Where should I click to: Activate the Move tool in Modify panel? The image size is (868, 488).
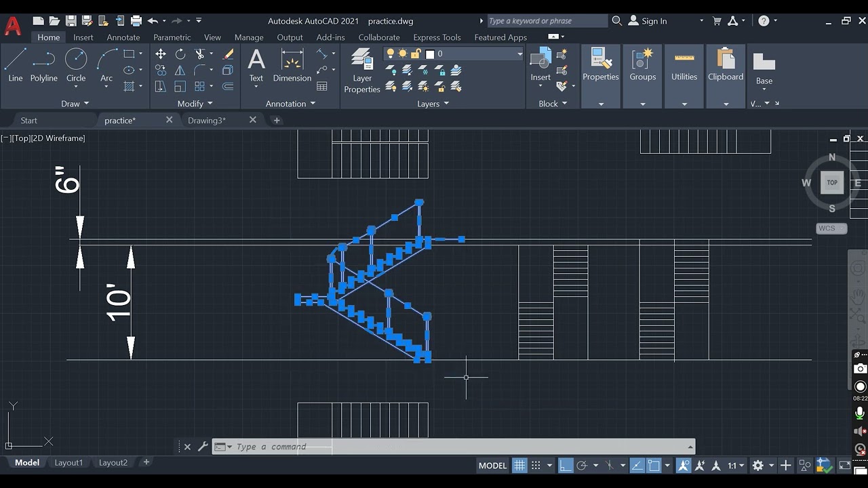click(x=161, y=54)
